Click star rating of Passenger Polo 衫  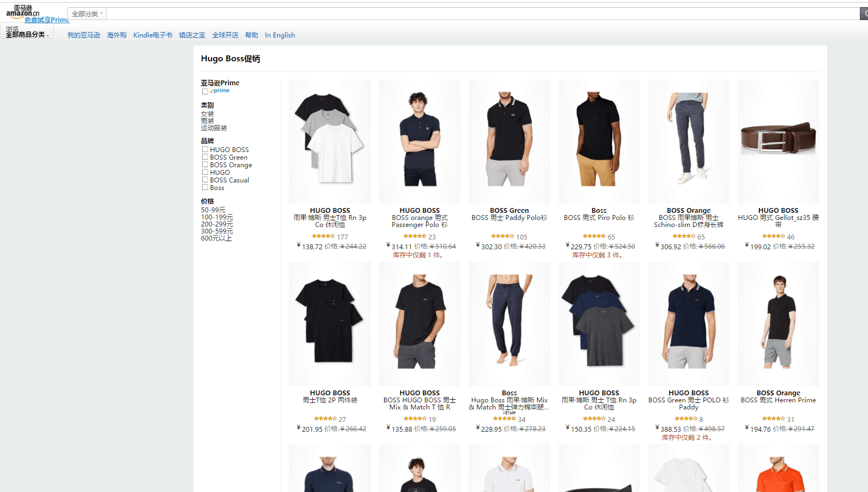pos(415,236)
